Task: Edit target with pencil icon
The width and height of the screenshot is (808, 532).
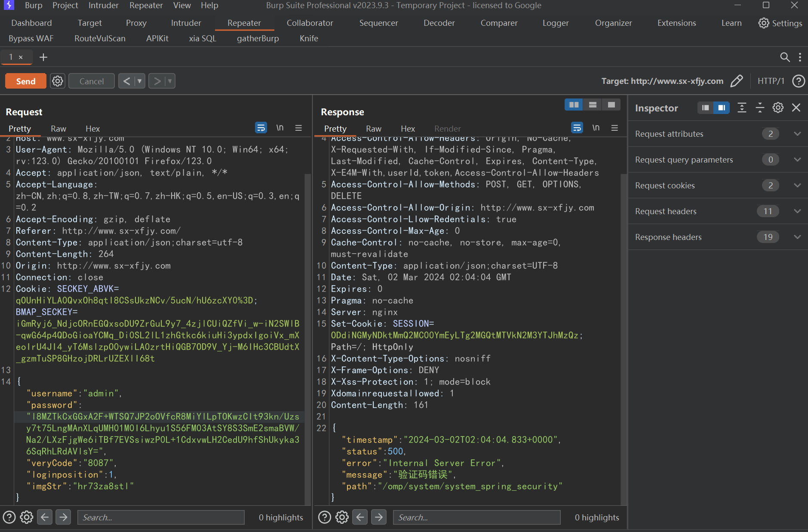Action: point(736,81)
